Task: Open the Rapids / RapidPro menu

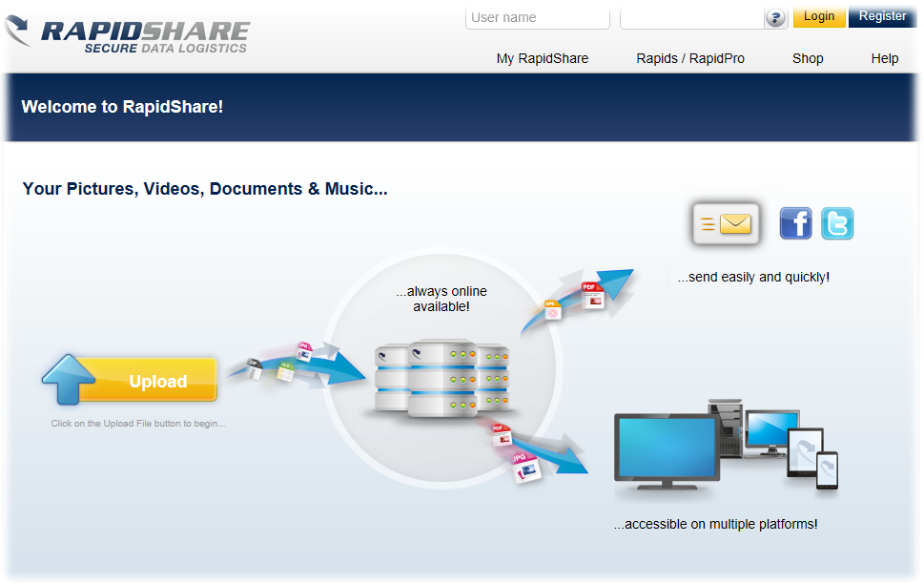Action: coord(690,58)
